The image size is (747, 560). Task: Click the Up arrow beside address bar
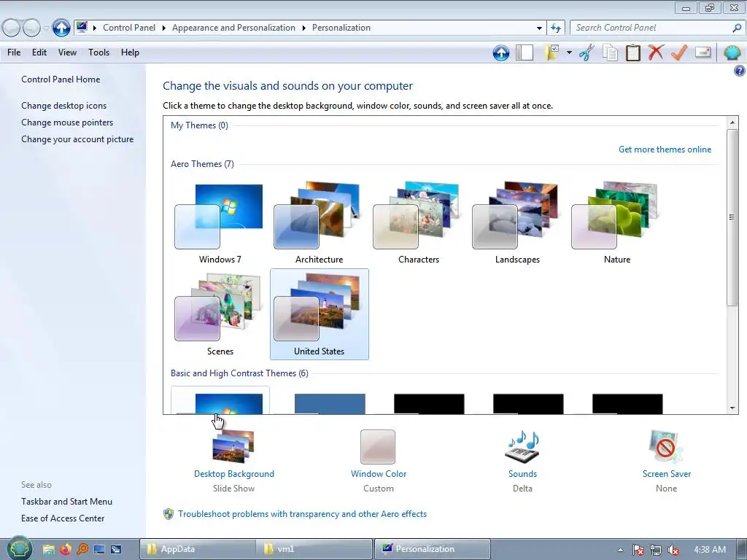tap(61, 28)
